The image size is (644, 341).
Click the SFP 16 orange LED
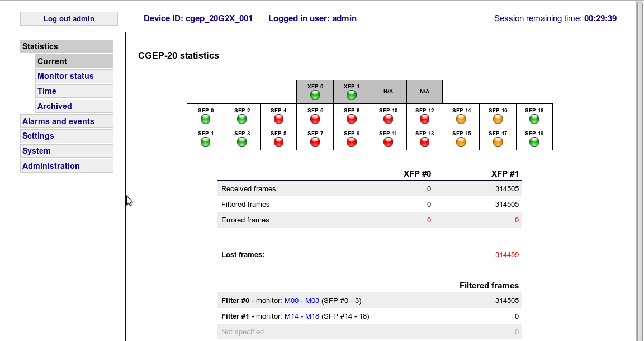point(497,119)
